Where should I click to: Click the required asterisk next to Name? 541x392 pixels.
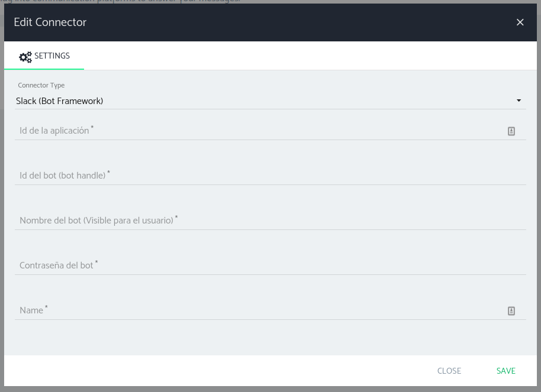(x=46, y=307)
